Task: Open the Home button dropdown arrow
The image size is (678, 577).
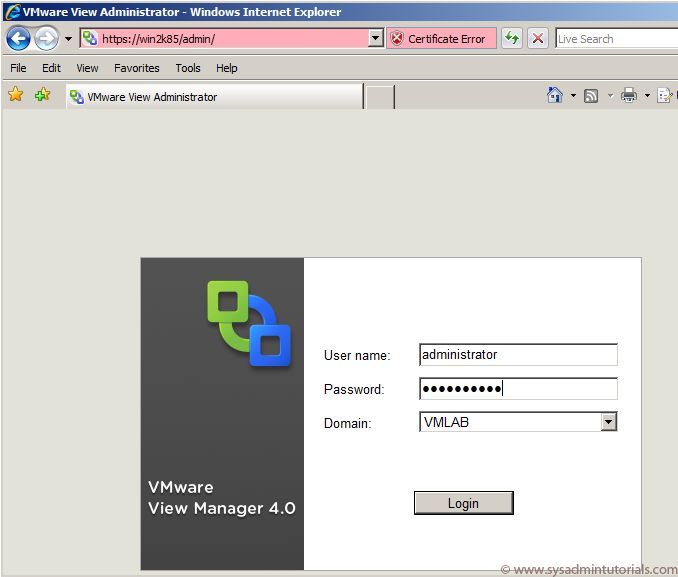Action: (x=573, y=95)
